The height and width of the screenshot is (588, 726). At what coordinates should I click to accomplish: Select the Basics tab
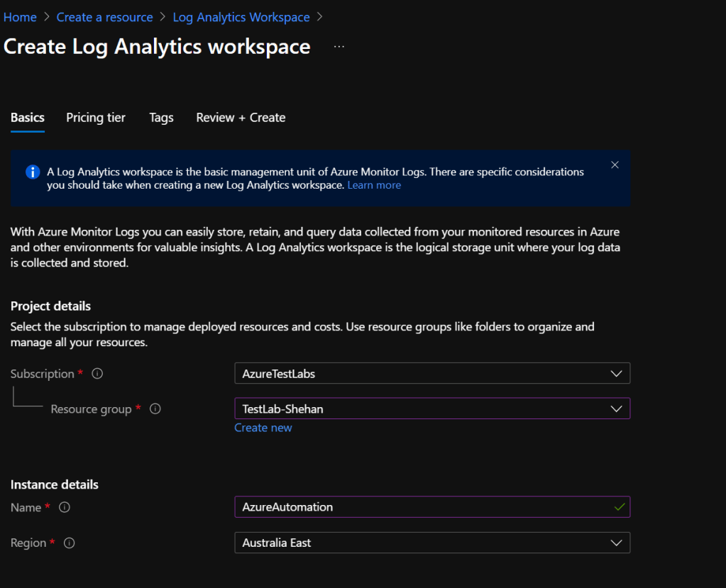[x=28, y=118]
